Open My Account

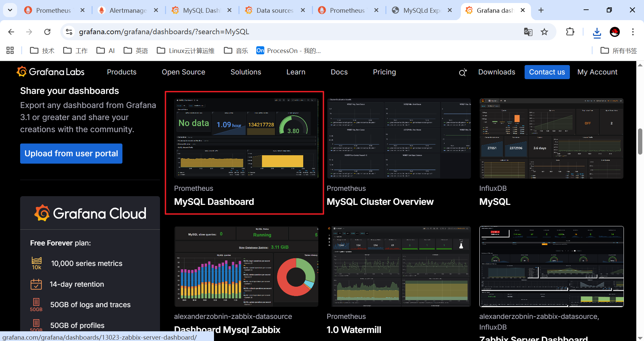click(597, 72)
